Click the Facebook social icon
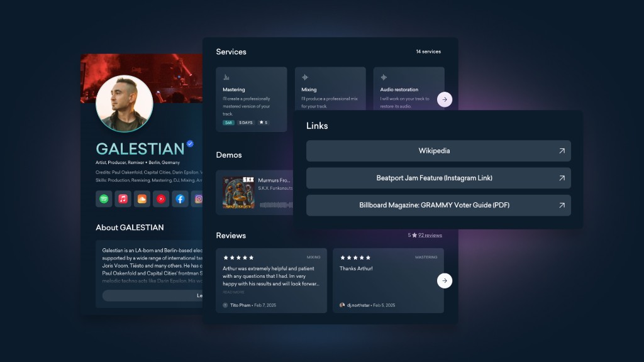This screenshot has width=644, height=362. [180, 199]
